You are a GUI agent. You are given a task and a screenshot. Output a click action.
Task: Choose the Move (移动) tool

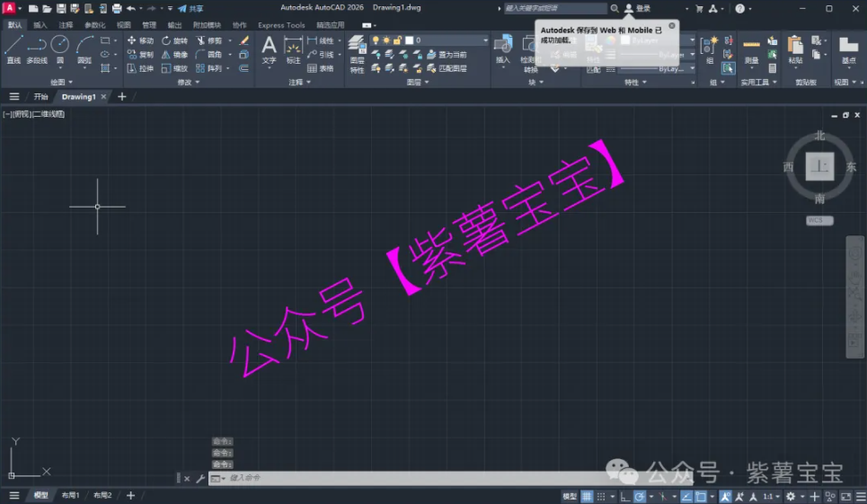[140, 40]
